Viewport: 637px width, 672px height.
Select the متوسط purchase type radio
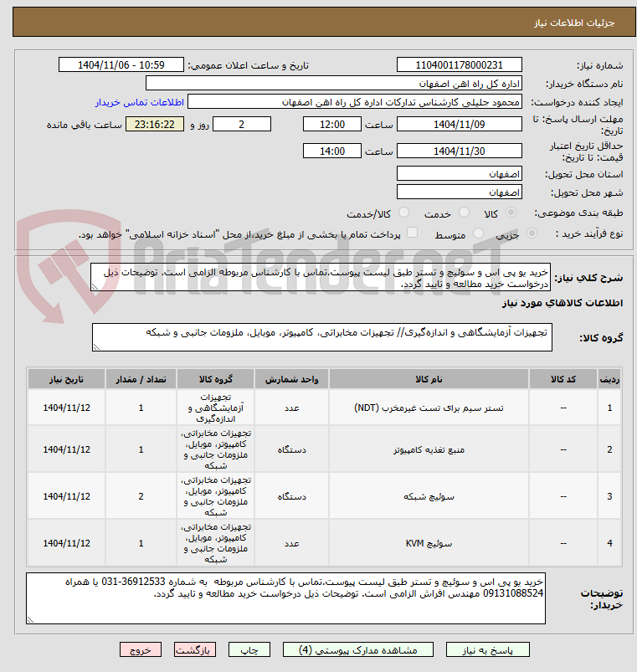tap(478, 233)
